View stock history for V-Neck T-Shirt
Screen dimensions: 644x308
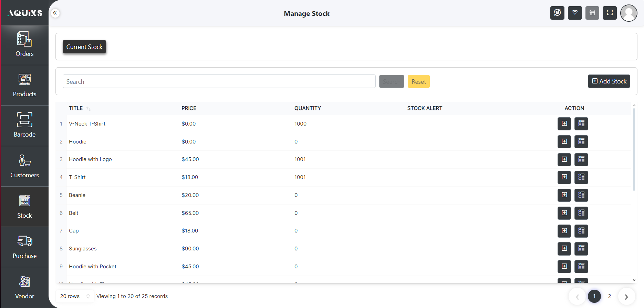point(581,123)
